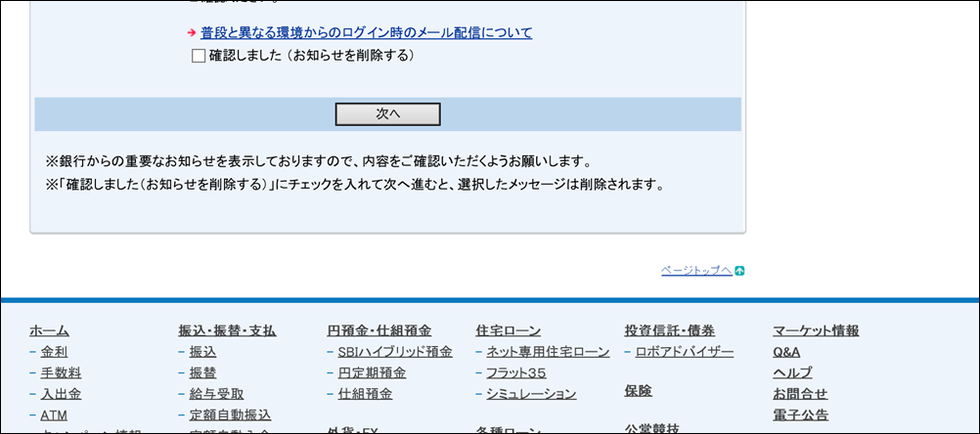The height and width of the screenshot is (434, 980).
Task: Open the 振替 footer link
Action: pos(203,373)
